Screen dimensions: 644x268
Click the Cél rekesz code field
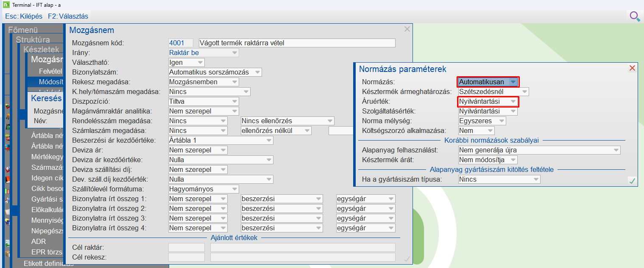click(x=187, y=257)
